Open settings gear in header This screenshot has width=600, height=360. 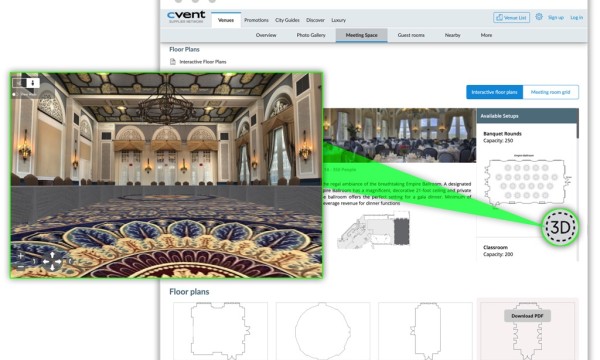pos(539,17)
